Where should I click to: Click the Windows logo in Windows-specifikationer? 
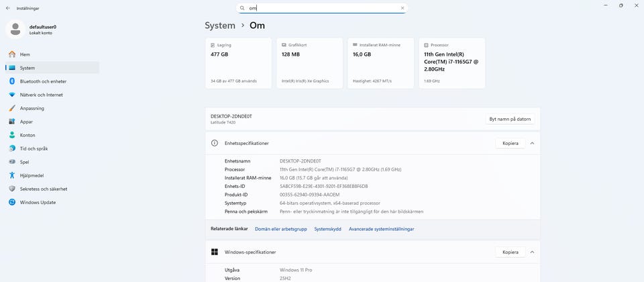click(x=215, y=252)
